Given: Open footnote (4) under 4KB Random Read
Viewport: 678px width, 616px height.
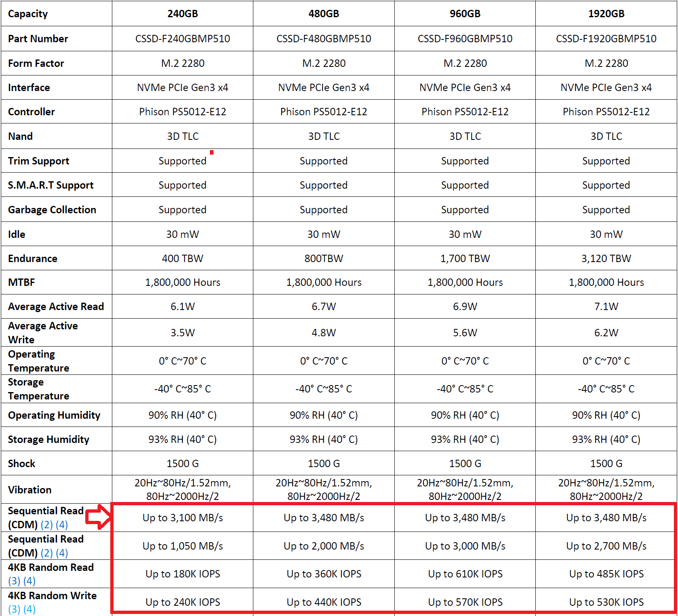Looking at the screenshot, I should click(x=30, y=581).
